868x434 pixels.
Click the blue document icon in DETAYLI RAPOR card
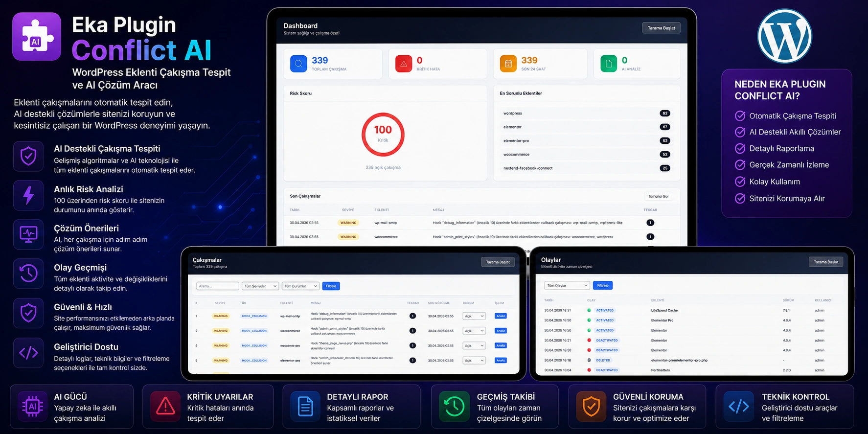(x=305, y=406)
